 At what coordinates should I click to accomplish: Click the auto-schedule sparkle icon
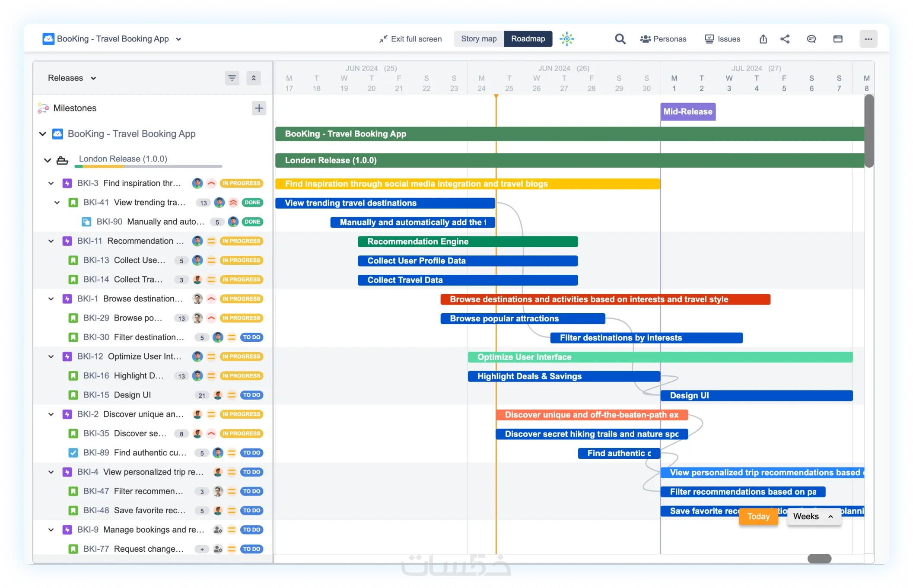pos(566,39)
